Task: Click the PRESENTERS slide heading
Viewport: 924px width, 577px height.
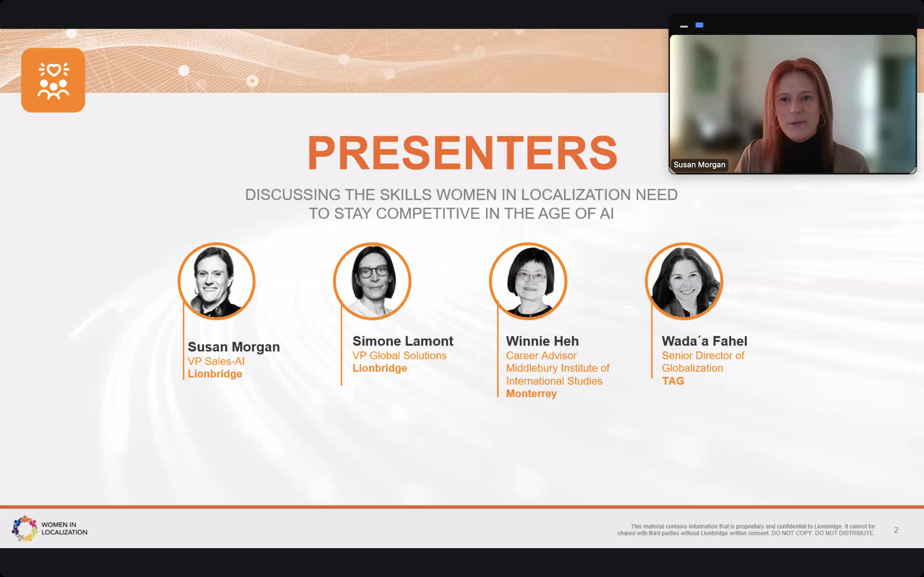Action: pyautogui.click(x=462, y=153)
